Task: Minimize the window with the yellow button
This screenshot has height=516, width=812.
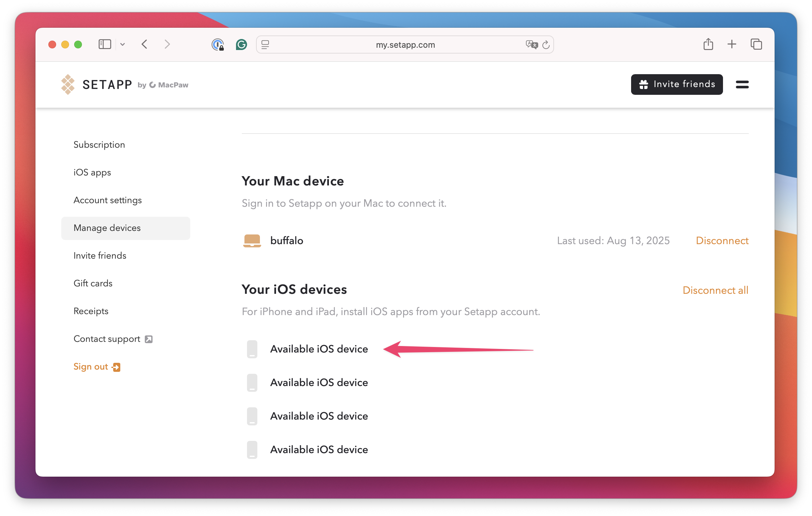Action: (x=65, y=45)
